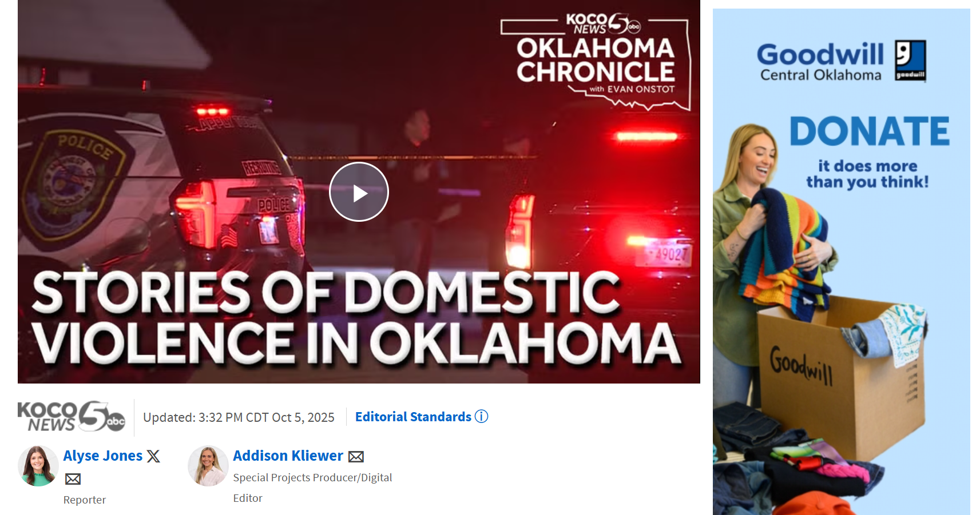The width and height of the screenshot is (980, 515).
Task: Click the Goodwill Central Oklahoma ad logo
Action: tap(841, 62)
